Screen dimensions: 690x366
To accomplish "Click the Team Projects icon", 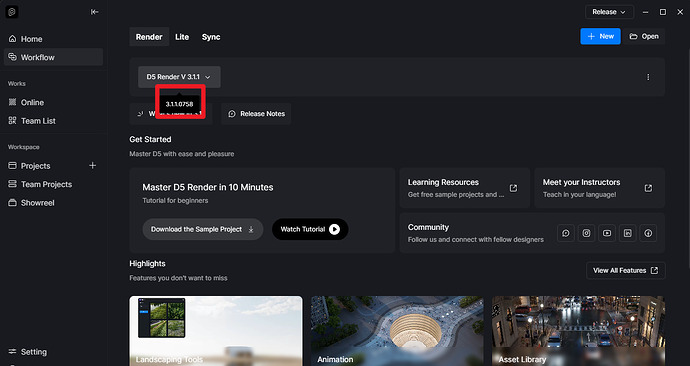I will tap(12, 184).
